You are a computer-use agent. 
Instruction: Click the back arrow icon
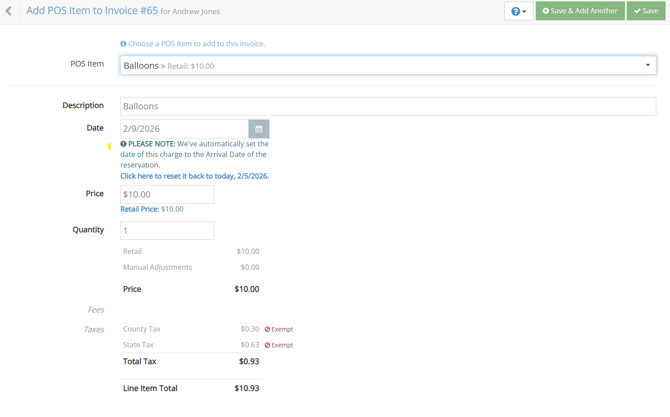(9, 11)
